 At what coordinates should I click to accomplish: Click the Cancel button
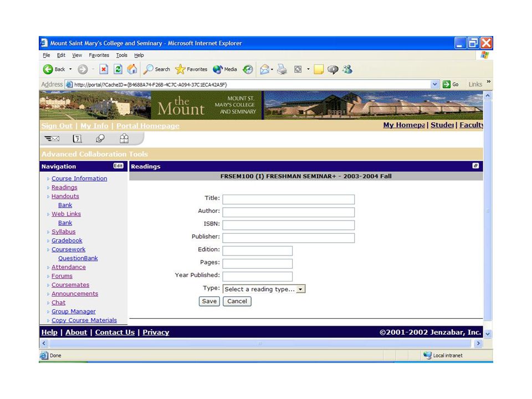(237, 301)
